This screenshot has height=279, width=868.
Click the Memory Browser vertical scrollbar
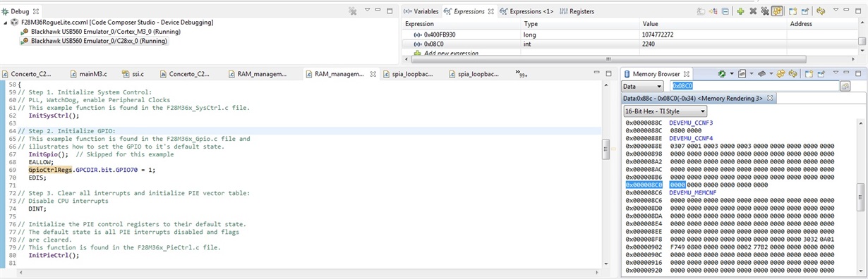861,197
